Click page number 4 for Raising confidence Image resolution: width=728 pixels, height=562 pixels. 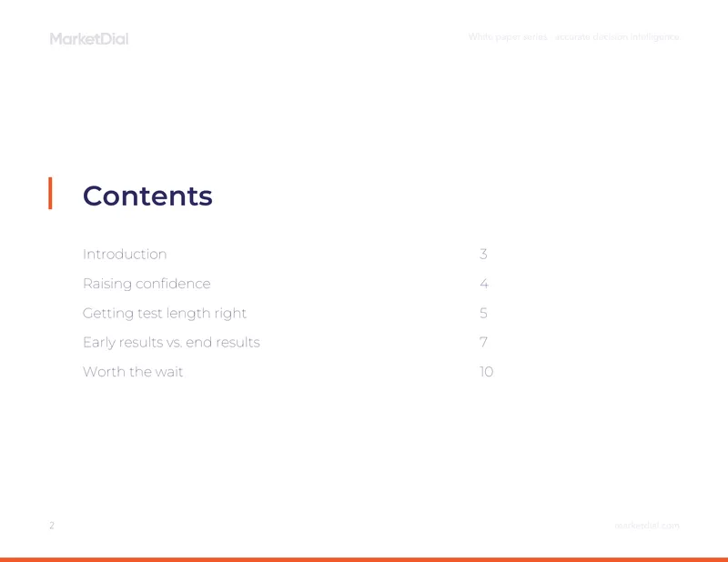(x=484, y=284)
